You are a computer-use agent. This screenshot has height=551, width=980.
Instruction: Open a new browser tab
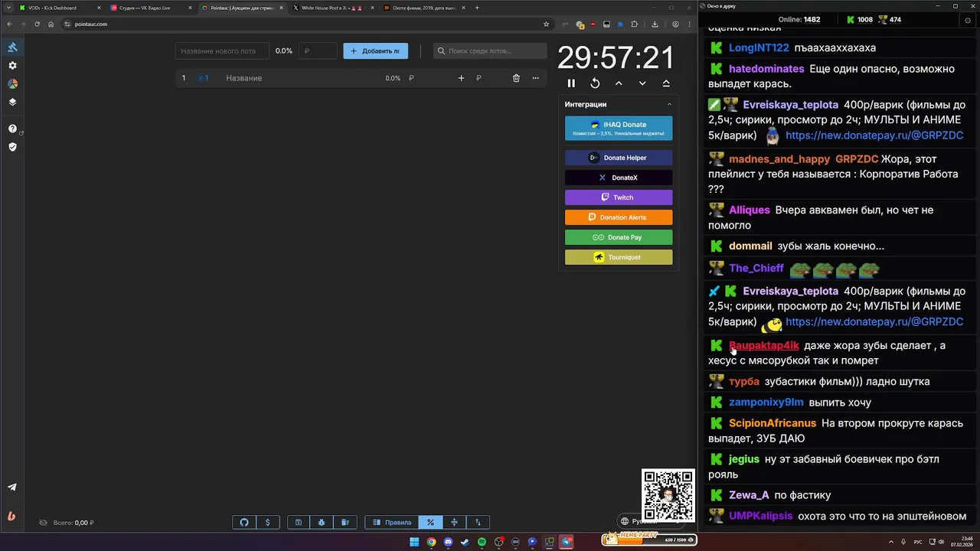tap(477, 8)
